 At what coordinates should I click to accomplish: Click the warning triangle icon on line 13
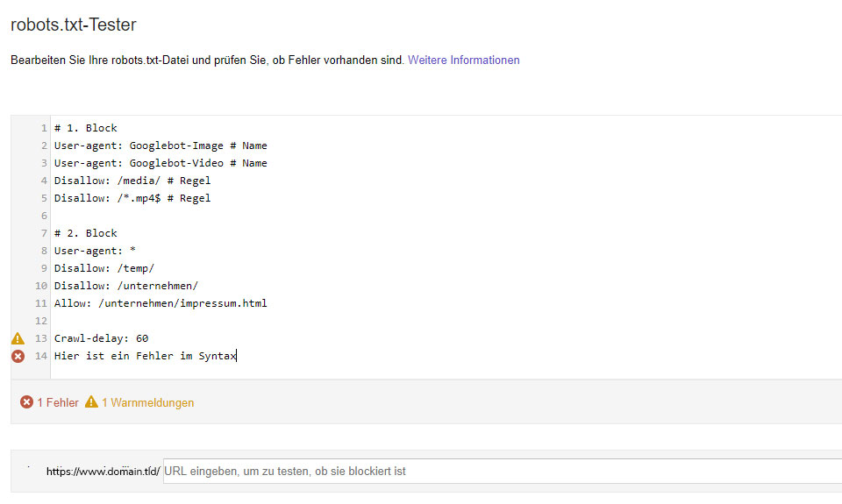pyautogui.click(x=18, y=338)
